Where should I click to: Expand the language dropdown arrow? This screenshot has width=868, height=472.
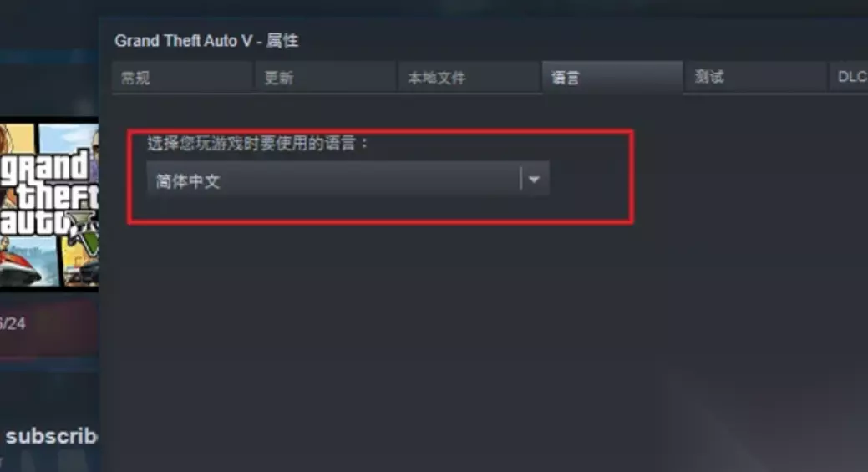point(534,180)
